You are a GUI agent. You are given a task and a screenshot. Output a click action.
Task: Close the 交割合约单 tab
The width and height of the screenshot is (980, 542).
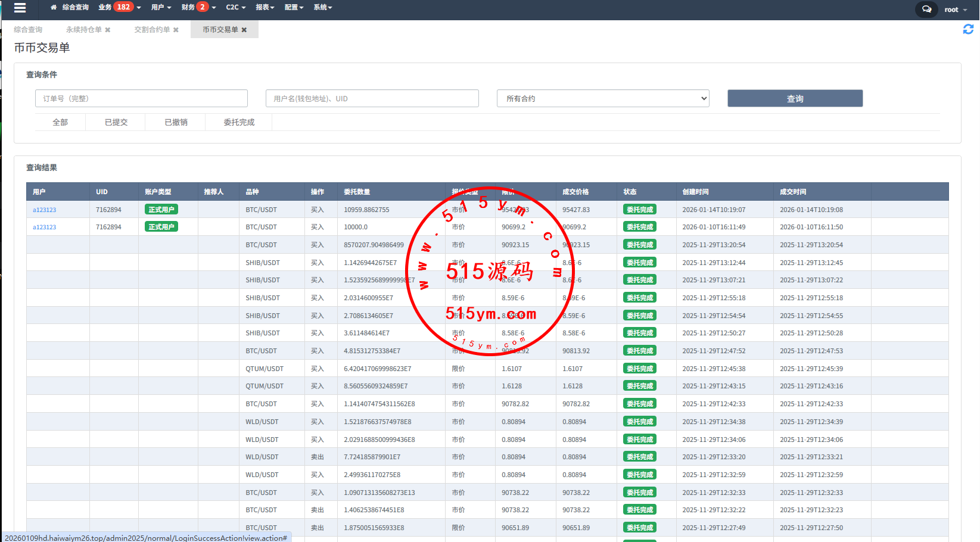pyautogui.click(x=176, y=30)
